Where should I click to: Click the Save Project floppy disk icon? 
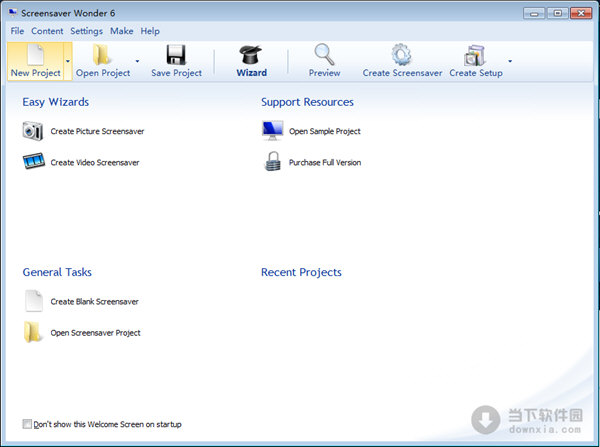tap(176, 55)
